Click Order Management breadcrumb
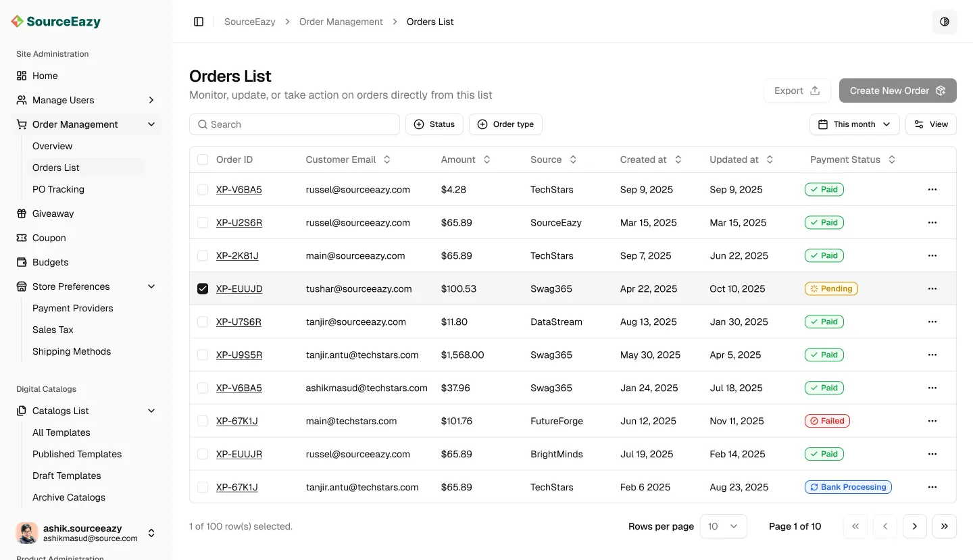This screenshot has width=973, height=560. pos(341,22)
